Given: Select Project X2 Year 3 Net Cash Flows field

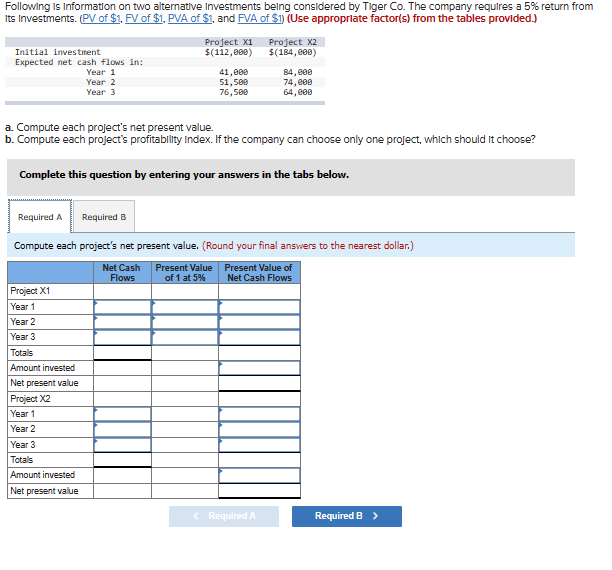Looking at the screenshot, I should [x=122, y=445].
